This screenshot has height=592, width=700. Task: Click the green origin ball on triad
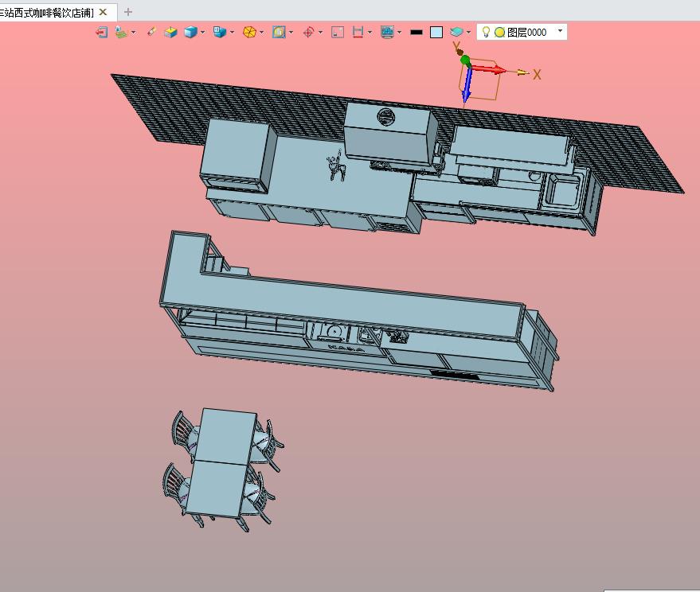click(465, 60)
